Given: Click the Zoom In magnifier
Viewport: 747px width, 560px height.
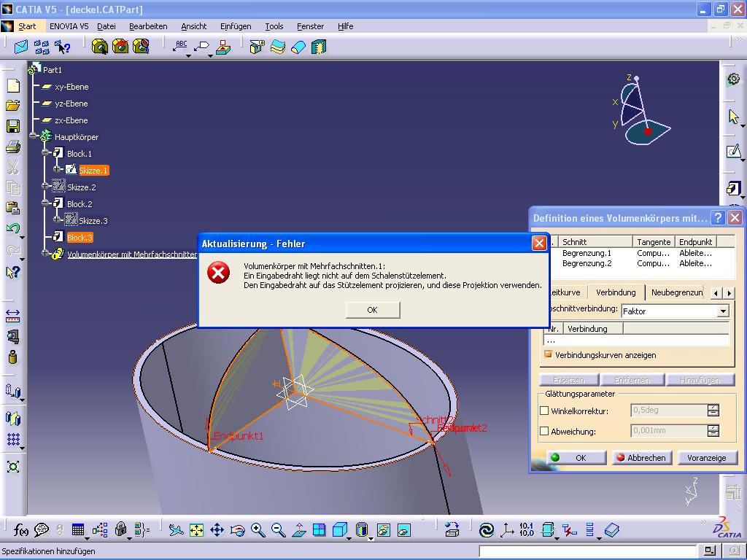Looking at the screenshot, I should point(258,529).
